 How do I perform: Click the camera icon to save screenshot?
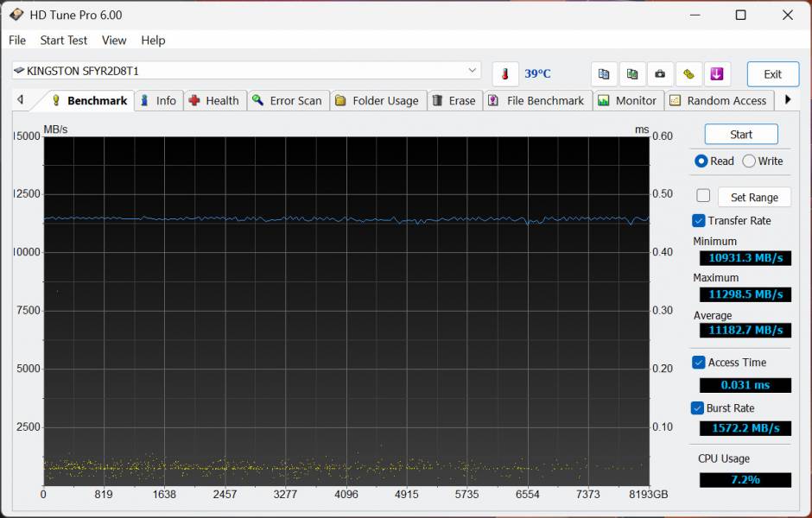tap(660, 74)
